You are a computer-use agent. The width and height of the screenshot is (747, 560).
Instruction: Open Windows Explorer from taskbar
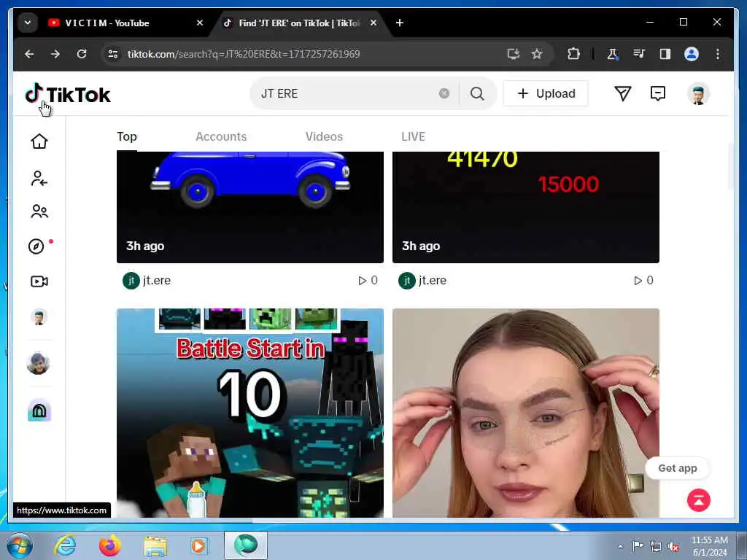155,545
